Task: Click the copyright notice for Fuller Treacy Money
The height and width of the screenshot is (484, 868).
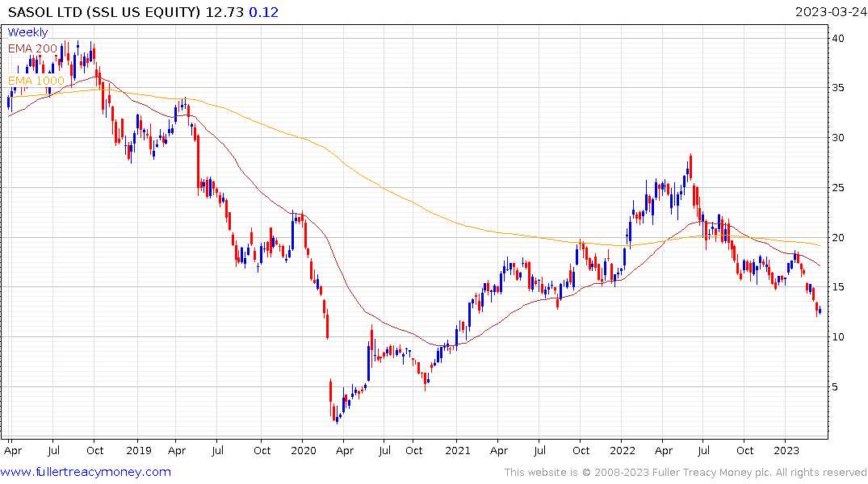Action: [x=686, y=473]
